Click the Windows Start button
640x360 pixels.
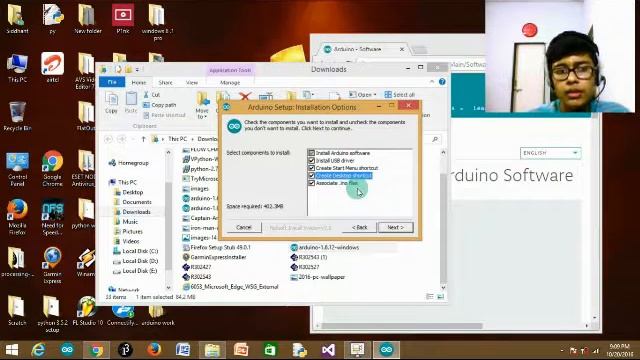coord(12,350)
